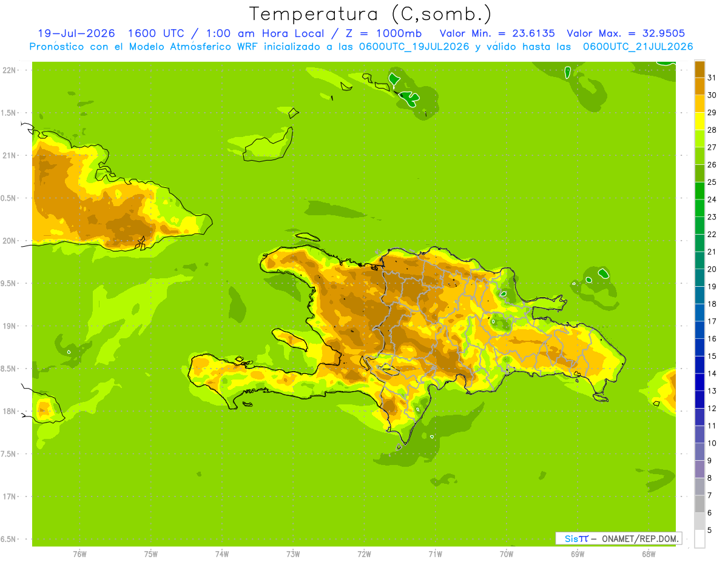Click the '73W' longitude axis label

click(292, 554)
